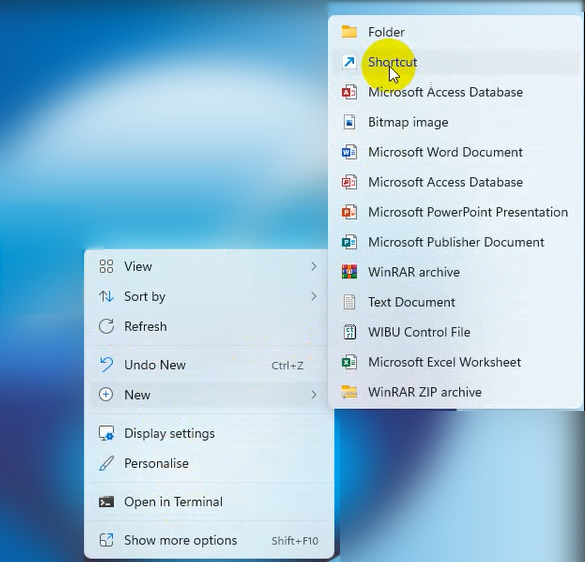
Task: Click the Access icon directly below the Shortcut entry
Action: pyautogui.click(x=349, y=92)
